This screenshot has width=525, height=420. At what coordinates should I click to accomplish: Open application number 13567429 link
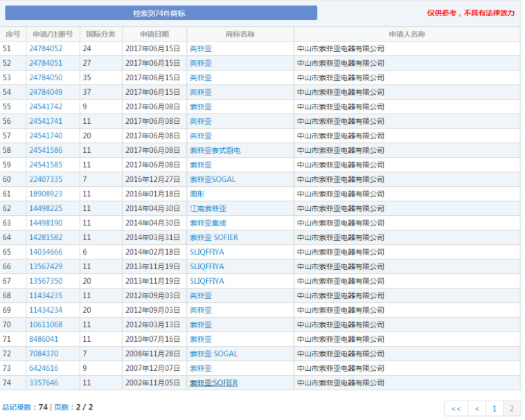pyautogui.click(x=46, y=267)
